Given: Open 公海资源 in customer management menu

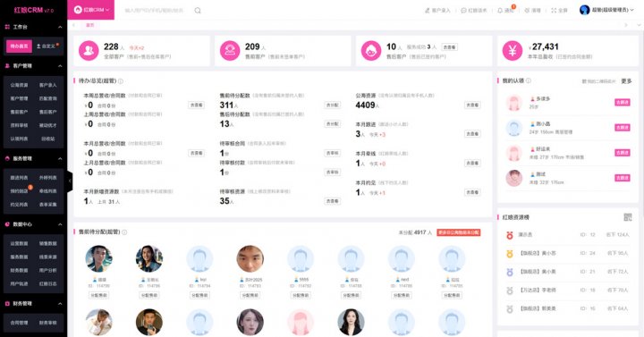Looking at the screenshot, I should (x=20, y=85).
